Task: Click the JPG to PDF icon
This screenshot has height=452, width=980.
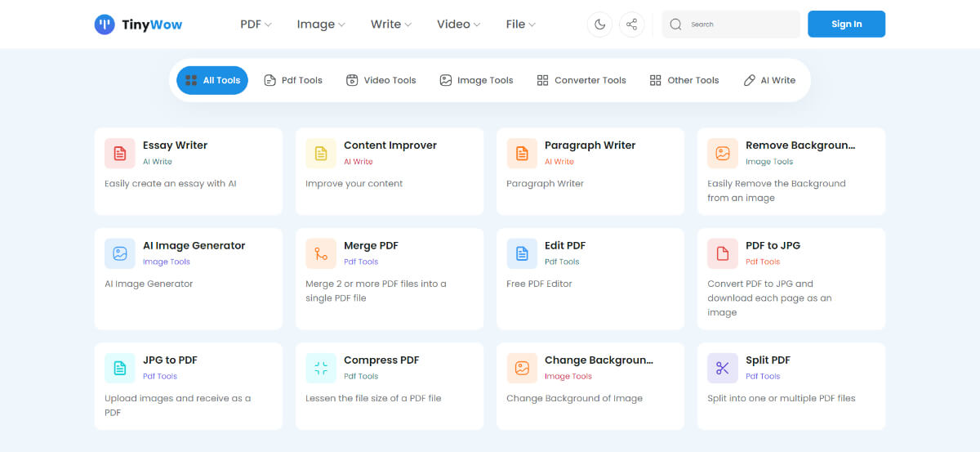Action: click(120, 368)
